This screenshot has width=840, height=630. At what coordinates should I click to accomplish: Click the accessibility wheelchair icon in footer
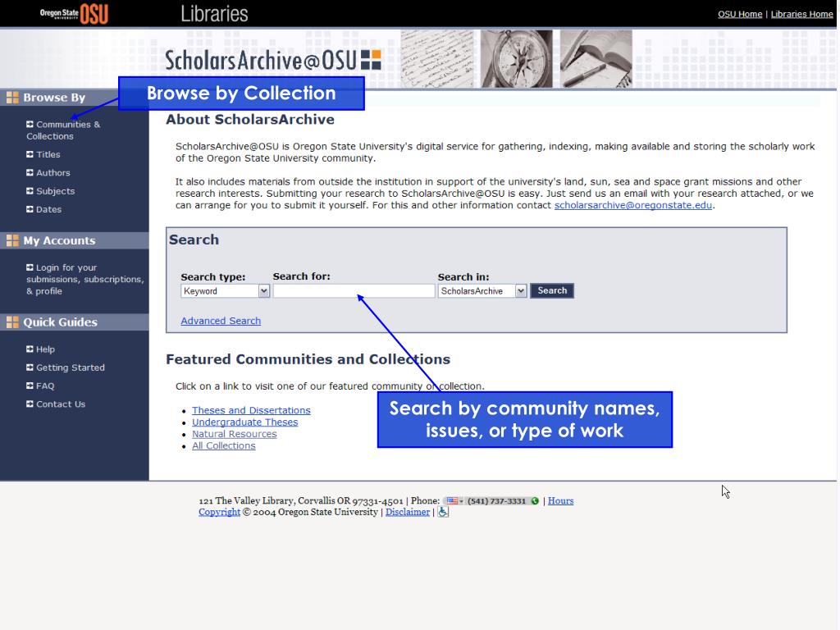[443, 512]
